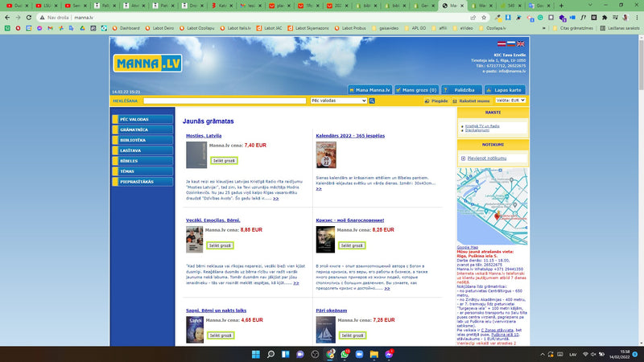Open Vecāki. Emocijas. Bērni. book title
The height and width of the screenshot is (362, 644).
pos(213,220)
